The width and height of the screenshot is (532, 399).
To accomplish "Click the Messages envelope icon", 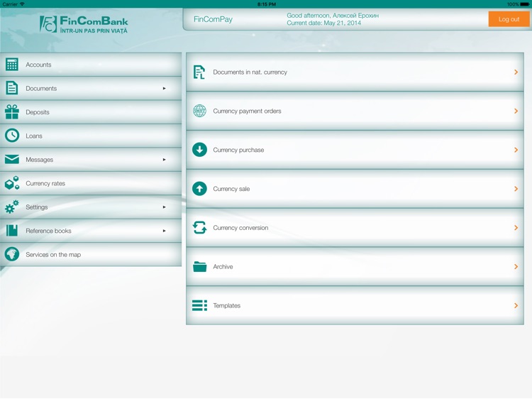I will [x=12, y=159].
